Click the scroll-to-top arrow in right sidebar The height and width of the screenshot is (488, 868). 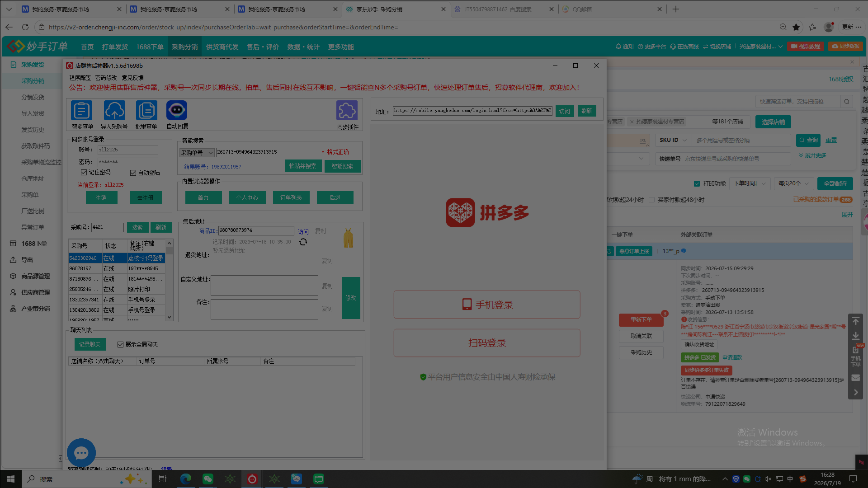click(856, 321)
